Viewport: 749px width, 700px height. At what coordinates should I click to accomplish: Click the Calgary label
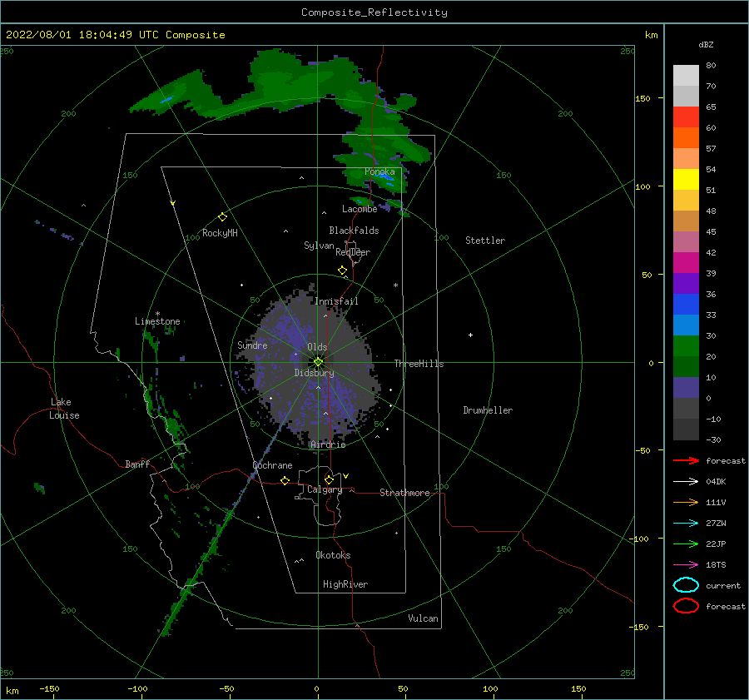(325, 489)
